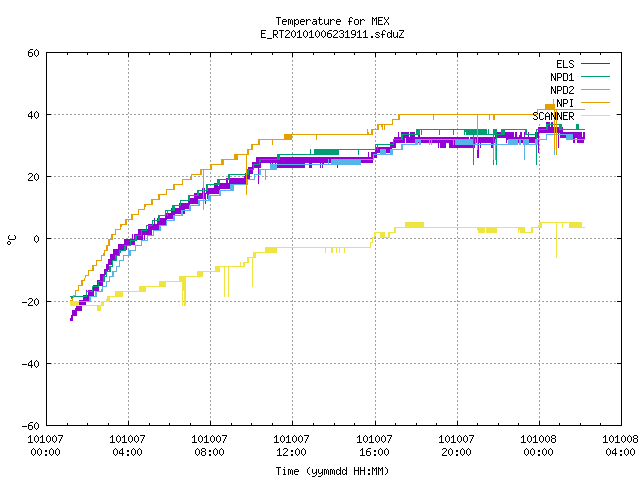The width and height of the screenshot is (640, 480).
Task: Click the y-axis tick label 20
Action: click(x=33, y=178)
